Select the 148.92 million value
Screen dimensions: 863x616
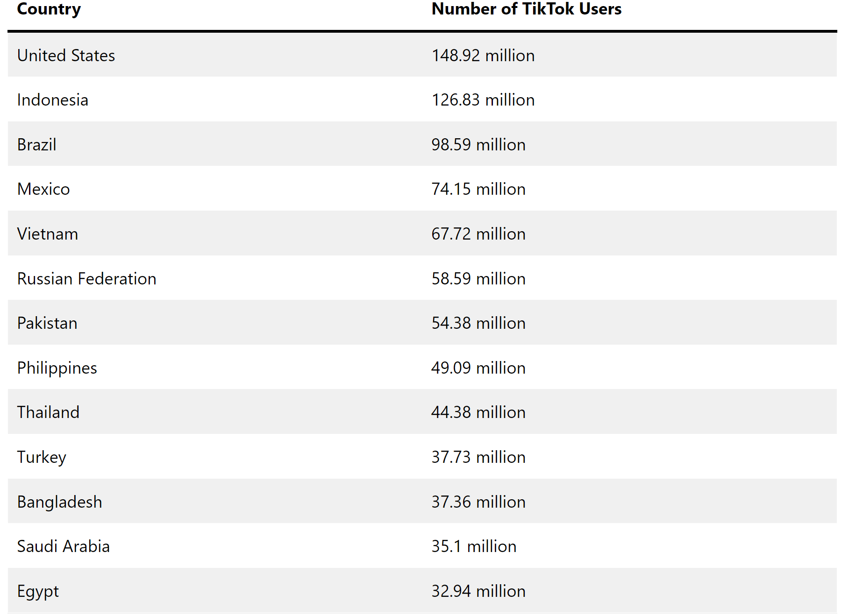483,55
